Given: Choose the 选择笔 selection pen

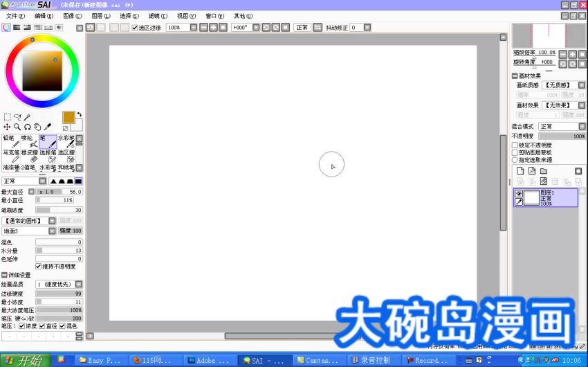Looking at the screenshot, I should coord(48,156).
